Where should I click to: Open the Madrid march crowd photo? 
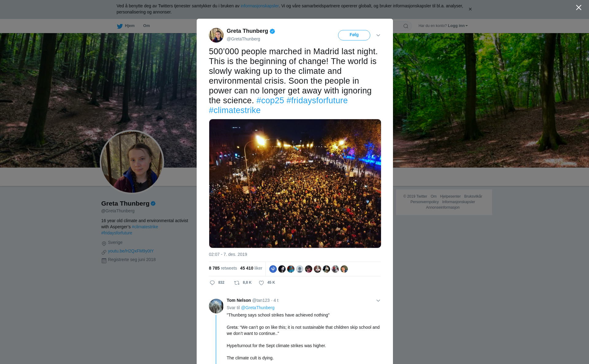click(x=295, y=184)
